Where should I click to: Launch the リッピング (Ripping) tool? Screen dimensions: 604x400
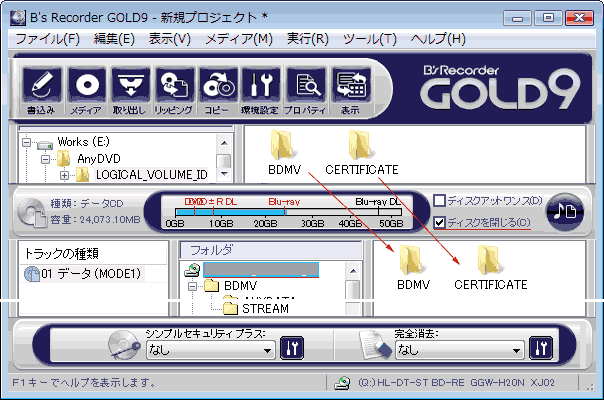coord(173,88)
